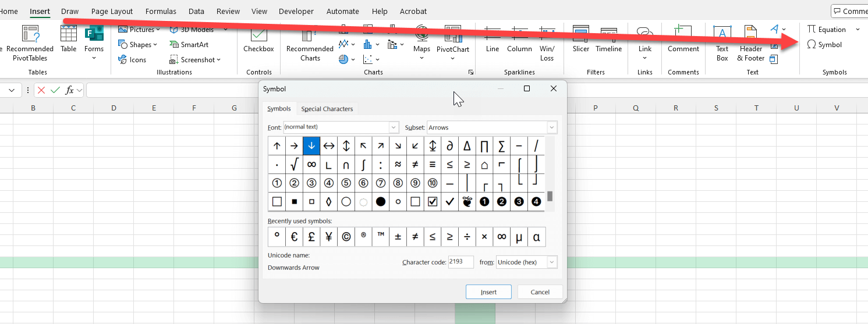
Task: Click the PivotChart button
Action: [x=453, y=41]
